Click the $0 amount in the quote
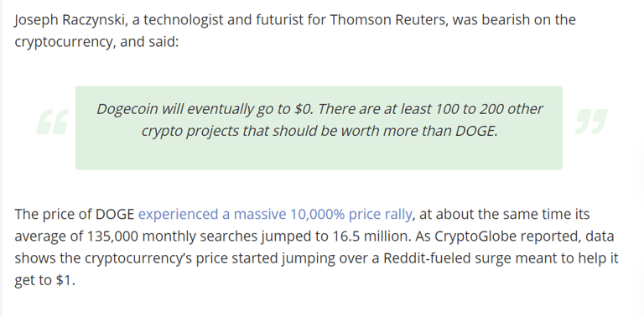The height and width of the screenshot is (317, 644). [x=304, y=109]
